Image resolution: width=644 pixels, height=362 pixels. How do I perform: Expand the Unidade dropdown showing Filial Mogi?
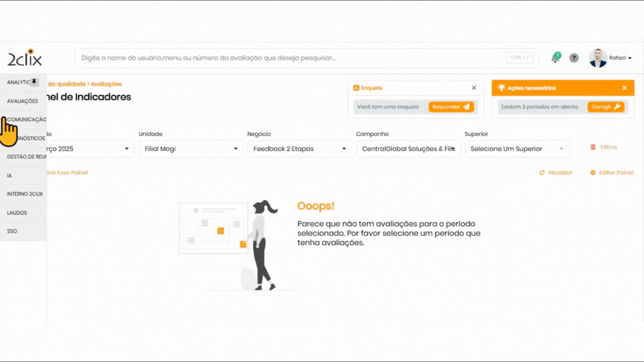pos(191,149)
